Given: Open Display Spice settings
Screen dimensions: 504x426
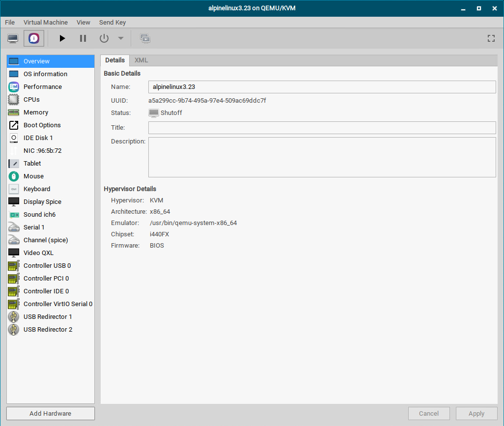Looking at the screenshot, I should click(x=51, y=202).
